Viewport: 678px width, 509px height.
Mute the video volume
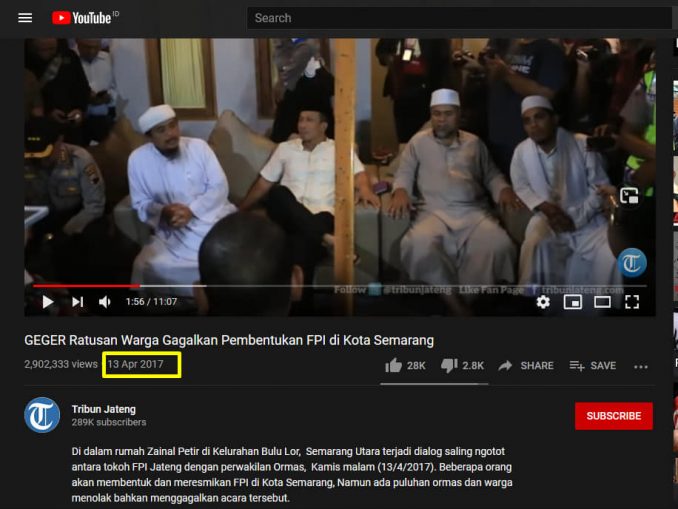pyautogui.click(x=105, y=302)
